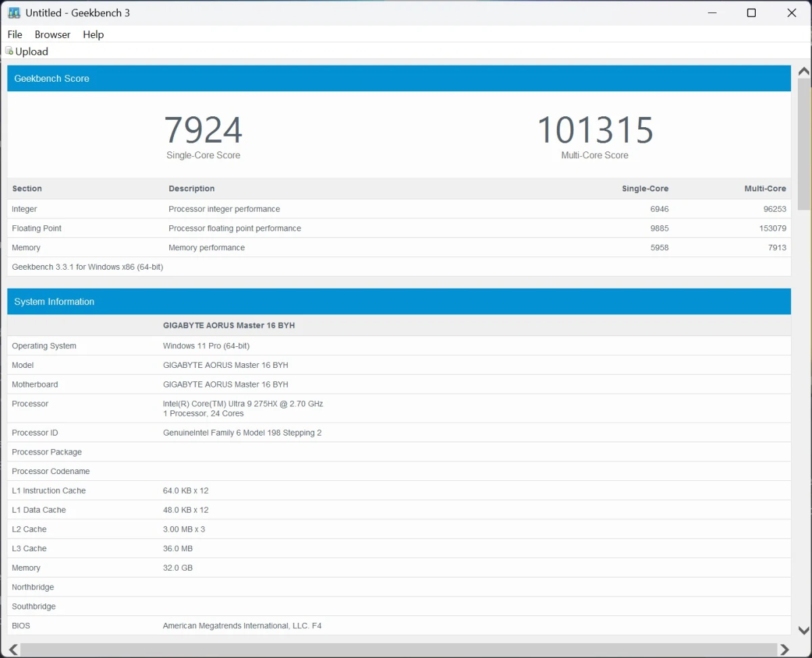Click the "L1 Data Cache" label

click(39, 510)
